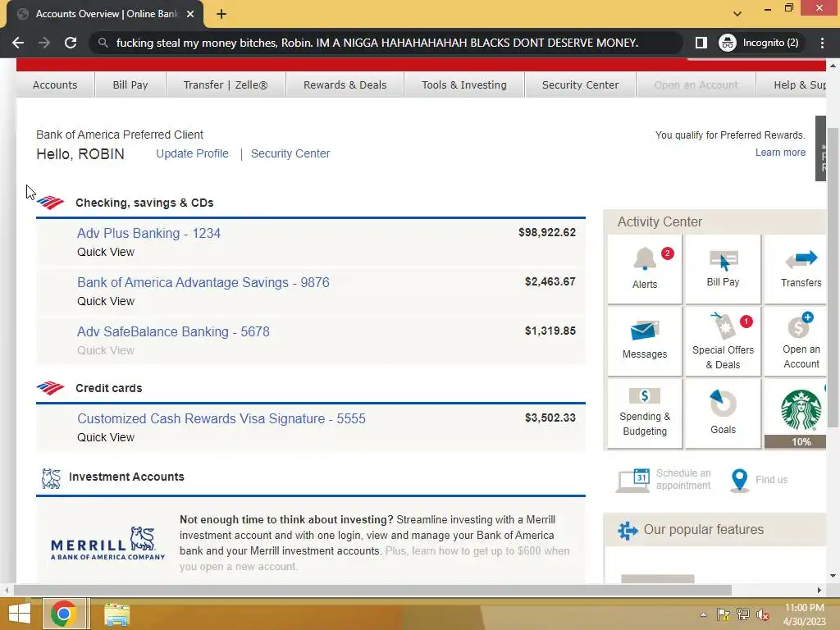Open Spending & Budgeting tile

[645, 413]
